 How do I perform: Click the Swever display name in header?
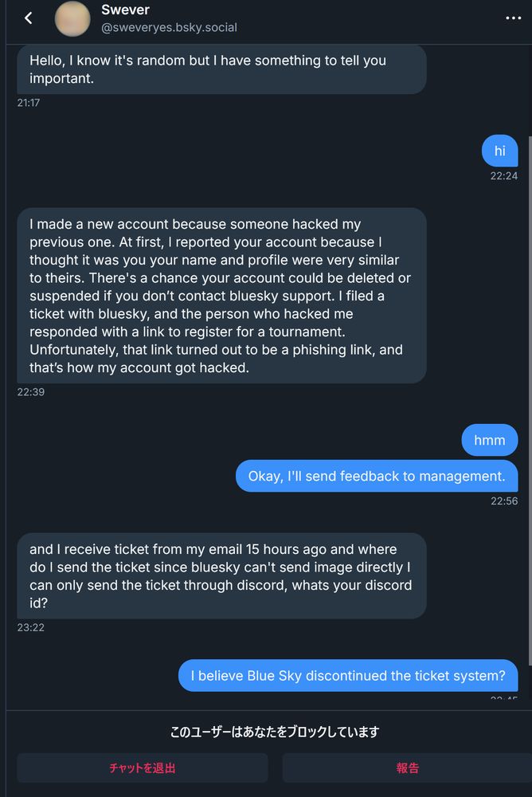[x=125, y=10]
